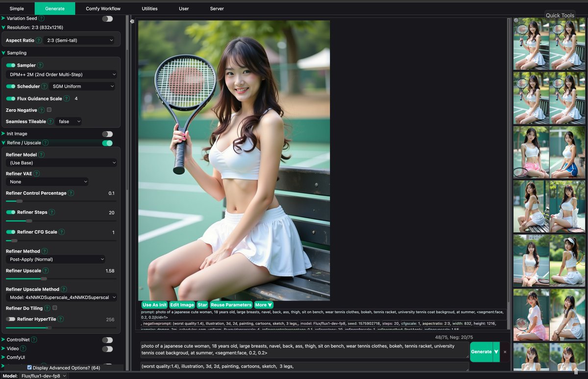Viewport: 588px width, 379px height.
Task: Click the Star icon button under the image
Action: pyautogui.click(x=202, y=305)
